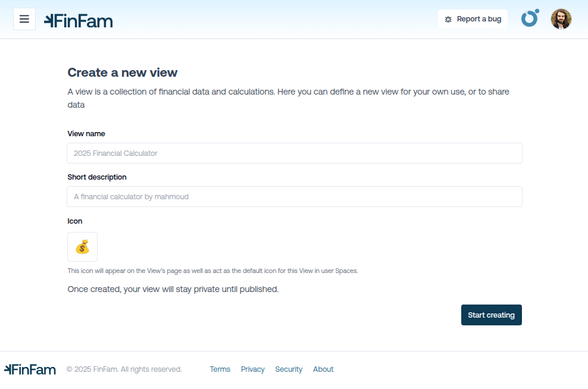Click the icon helper text below the icon picker
The image size is (588, 389).
[x=212, y=271]
